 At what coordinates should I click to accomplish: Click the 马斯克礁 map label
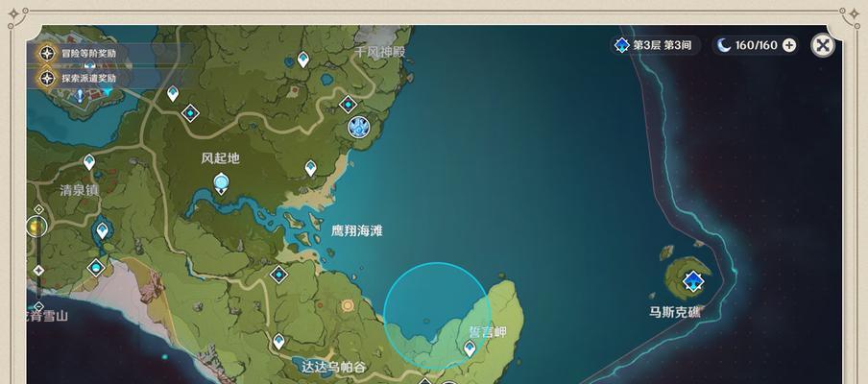point(675,312)
